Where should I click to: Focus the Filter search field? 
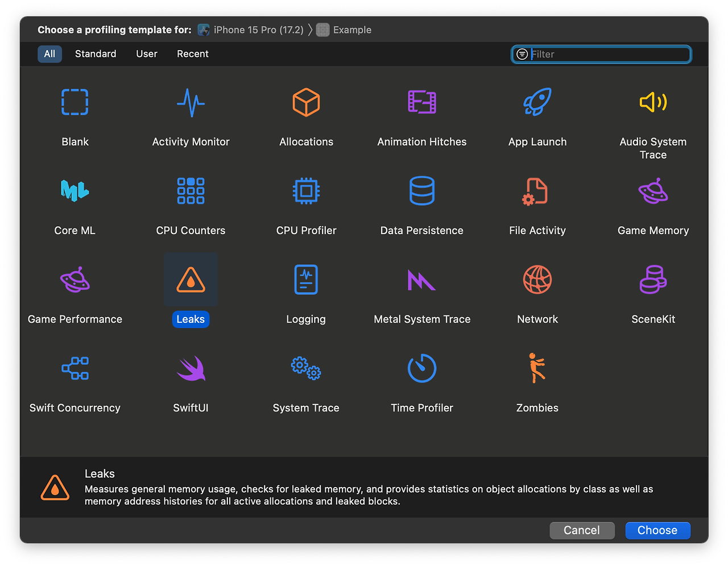coord(601,54)
